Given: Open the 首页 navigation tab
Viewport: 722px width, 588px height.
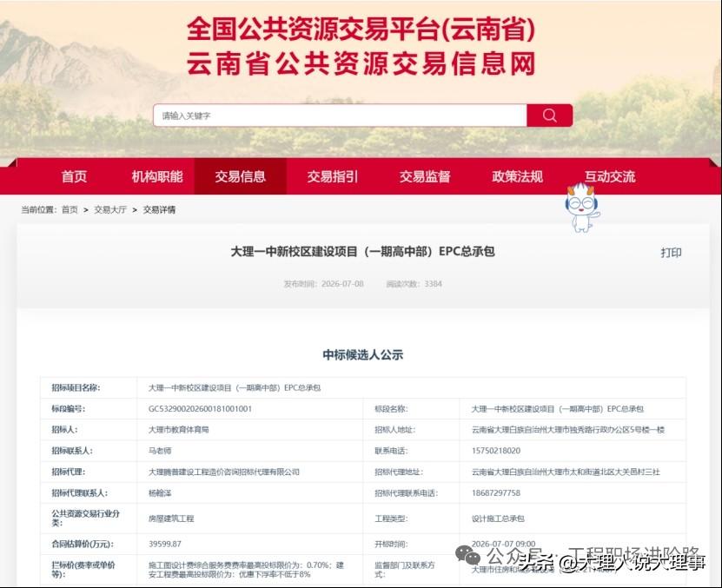Looking at the screenshot, I should coord(74,176).
